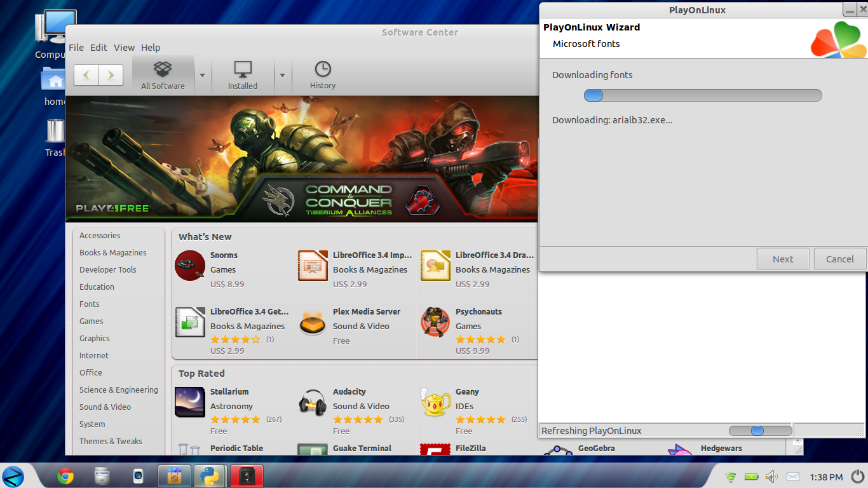The width and height of the screenshot is (868, 488).
Task: Expand the All Software dropdown arrow
Action: click(x=203, y=75)
